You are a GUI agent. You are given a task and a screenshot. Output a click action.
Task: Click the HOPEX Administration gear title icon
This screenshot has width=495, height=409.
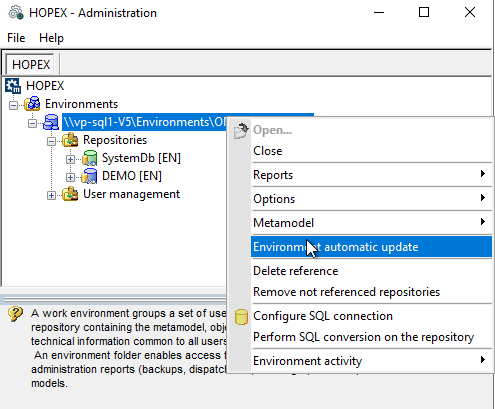point(16,13)
